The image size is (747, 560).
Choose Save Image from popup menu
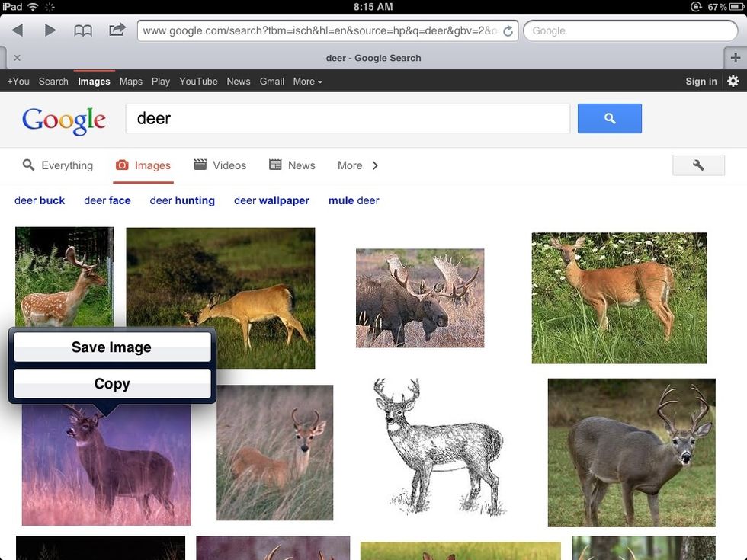click(112, 347)
